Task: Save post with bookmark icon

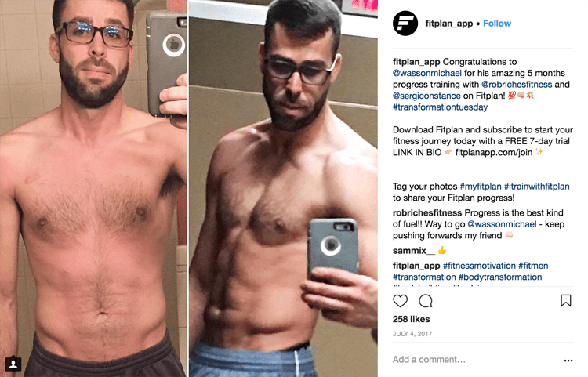Action: 565,300
